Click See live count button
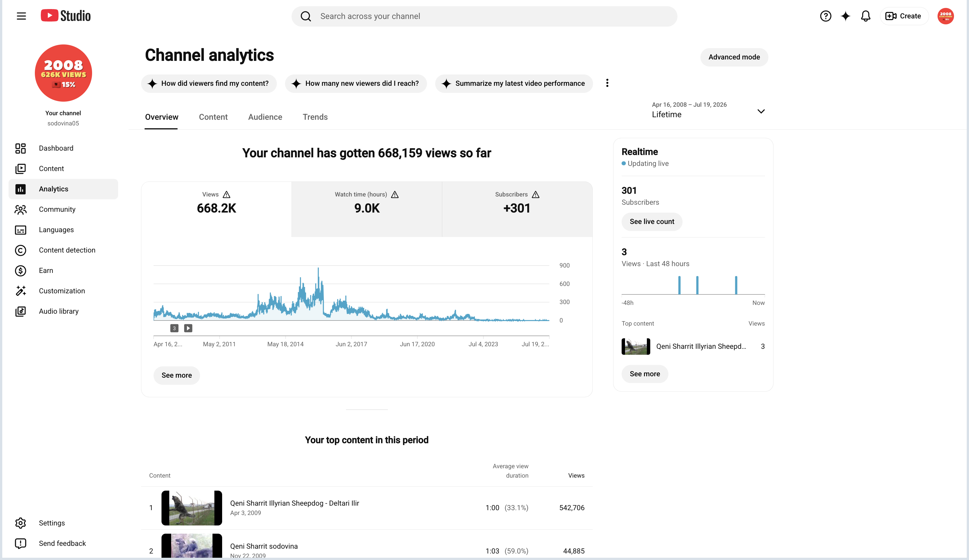The width and height of the screenshot is (969, 560). coord(652,222)
